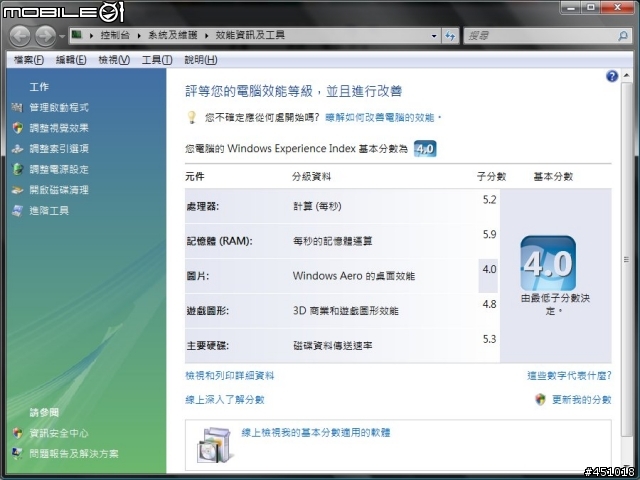
Task: Click the Control Panel icon in address bar
Action: click(x=77, y=35)
